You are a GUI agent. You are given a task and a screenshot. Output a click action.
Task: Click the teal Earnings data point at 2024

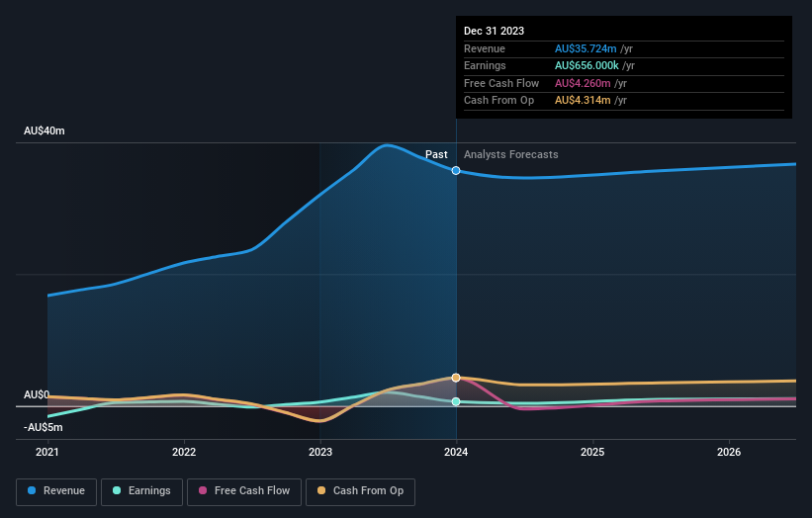456,401
